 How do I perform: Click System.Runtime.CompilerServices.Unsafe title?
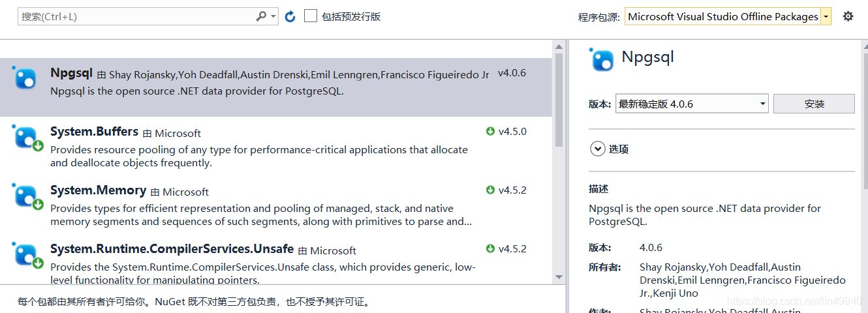pyautogui.click(x=172, y=249)
